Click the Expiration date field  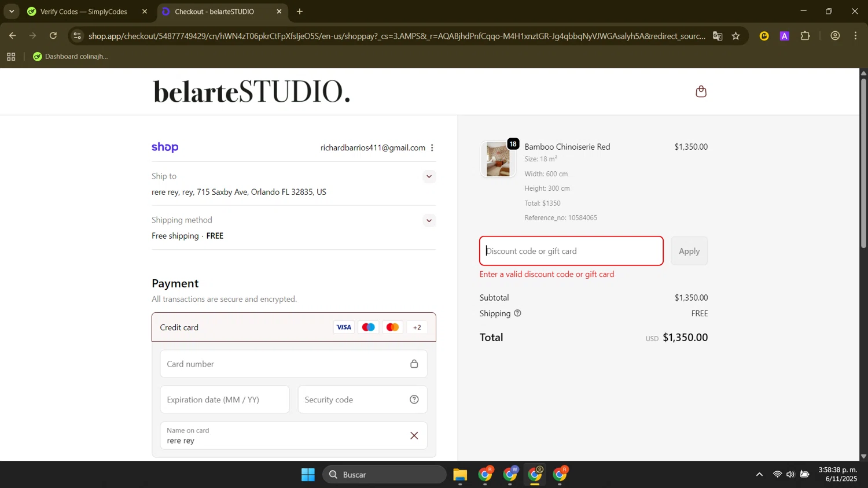[x=225, y=400]
